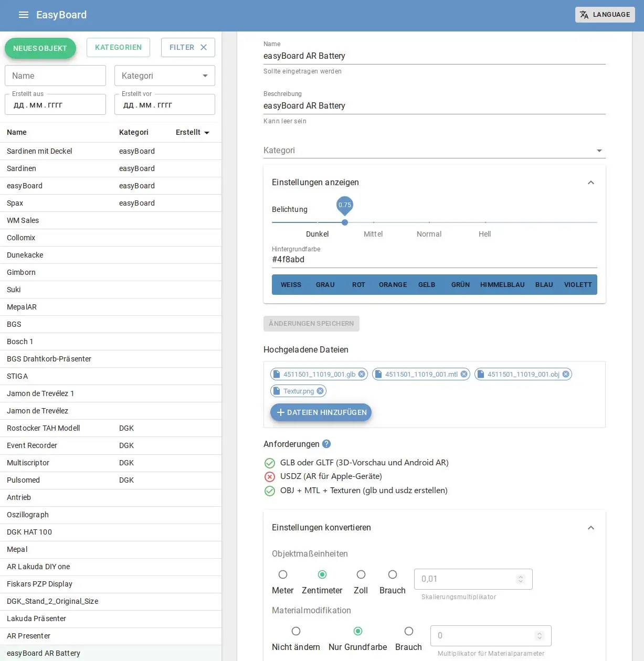Open the Anforderungen help question icon
The height and width of the screenshot is (661, 644).
(326, 444)
